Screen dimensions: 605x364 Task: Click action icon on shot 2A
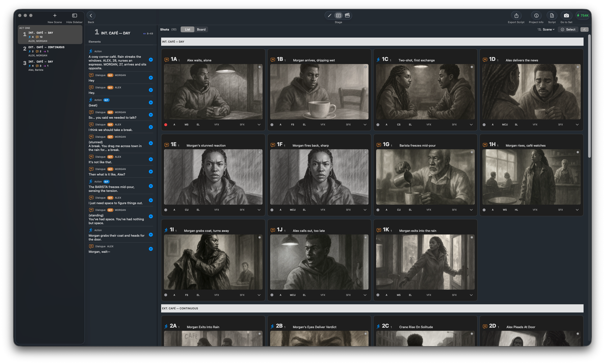166,326
